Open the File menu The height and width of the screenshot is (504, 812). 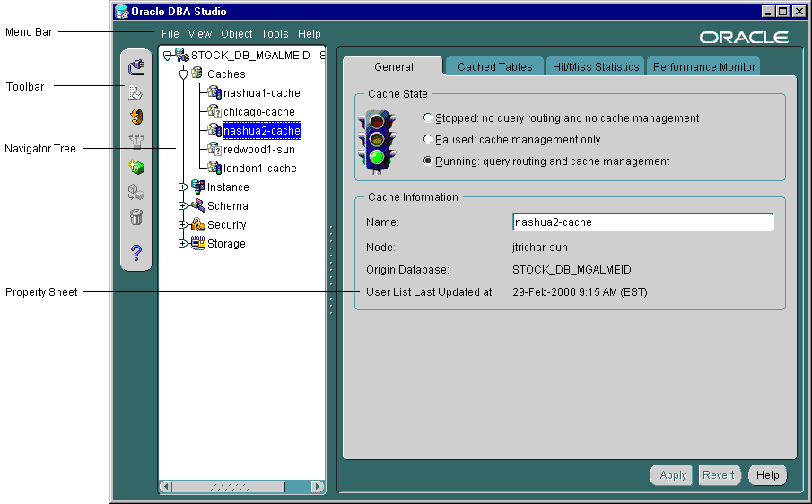(x=170, y=34)
